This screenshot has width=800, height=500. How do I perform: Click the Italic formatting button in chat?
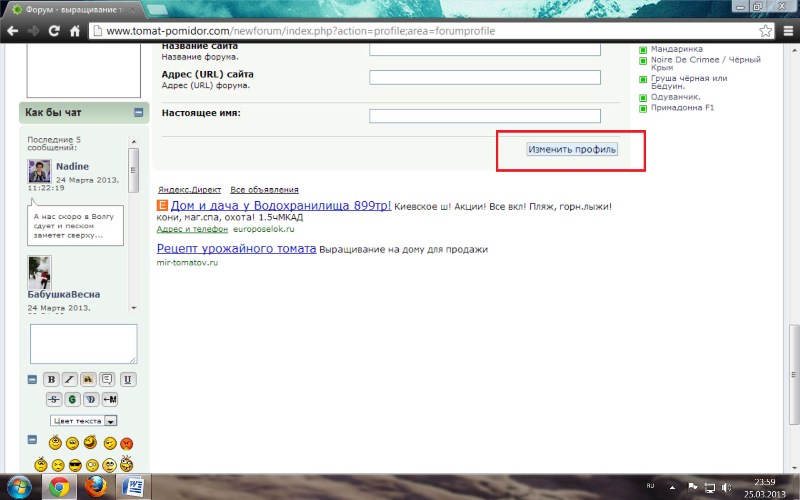[70, 380]
